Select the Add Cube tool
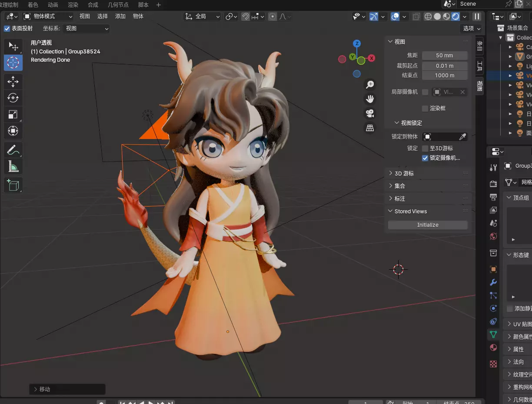 (13, 185)
